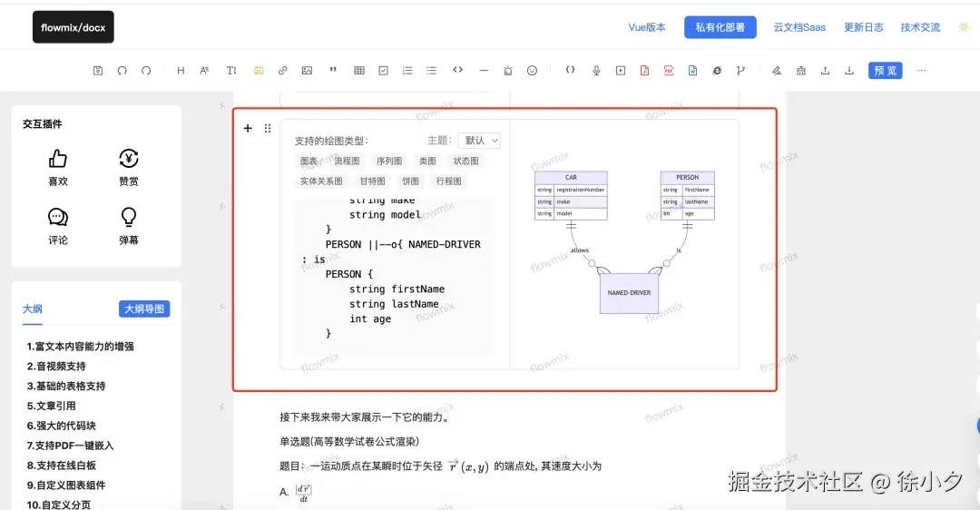980x510 pixels.
Task: Open the 更新日志 link
Action: tap(864, 27)
